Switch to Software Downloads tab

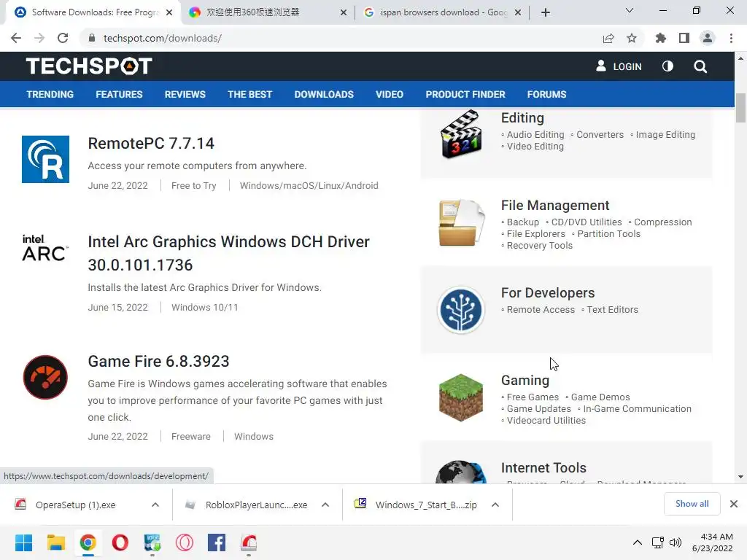94,12
